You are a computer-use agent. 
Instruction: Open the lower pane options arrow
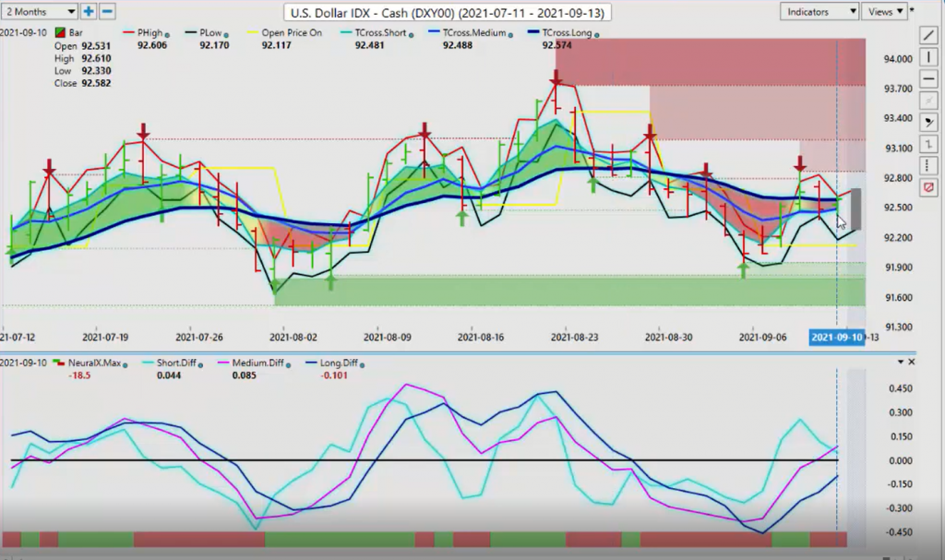pyautogui.click(x=901, y=362)
